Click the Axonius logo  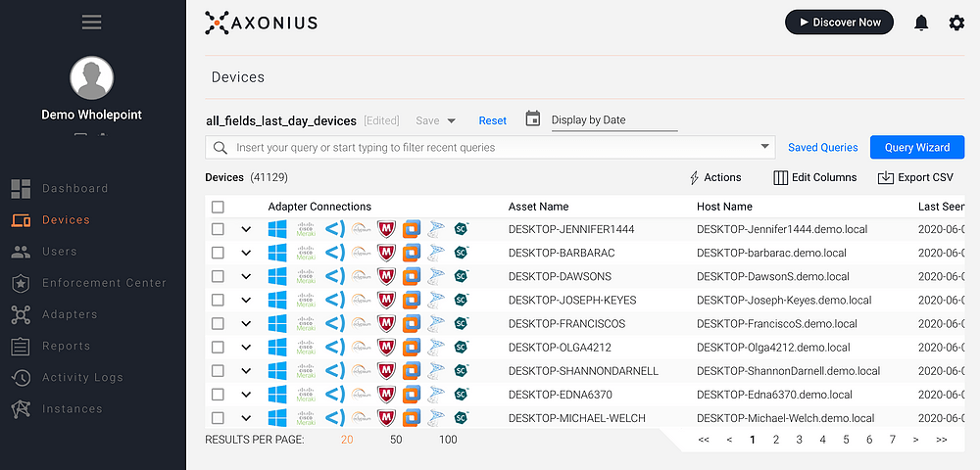(x=262, y=23)
